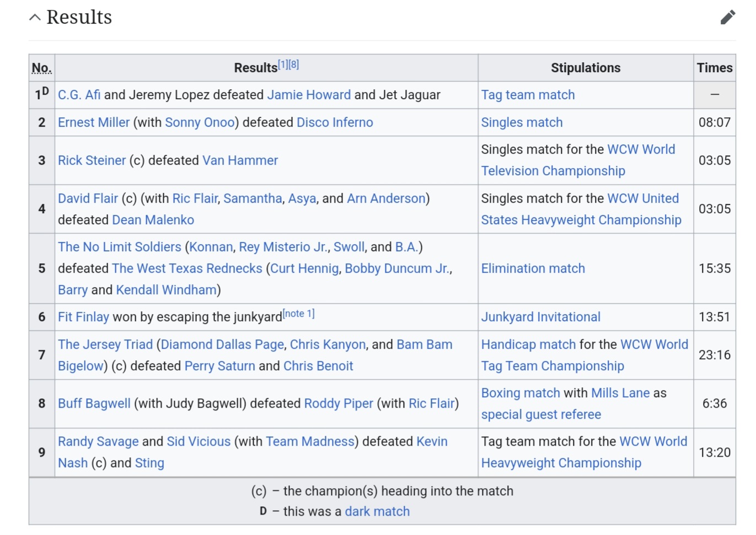Open the Mills Lane link

(620, 393)
